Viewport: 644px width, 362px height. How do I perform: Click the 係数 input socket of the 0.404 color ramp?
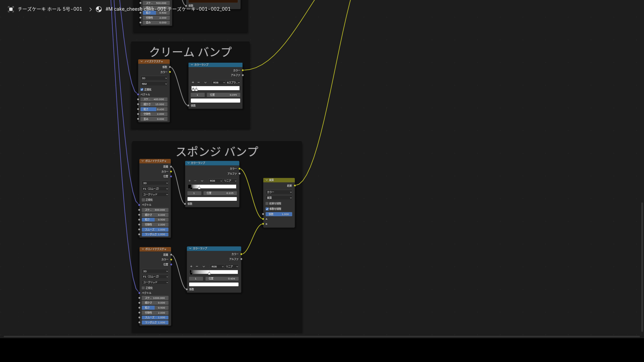point(187,289)
